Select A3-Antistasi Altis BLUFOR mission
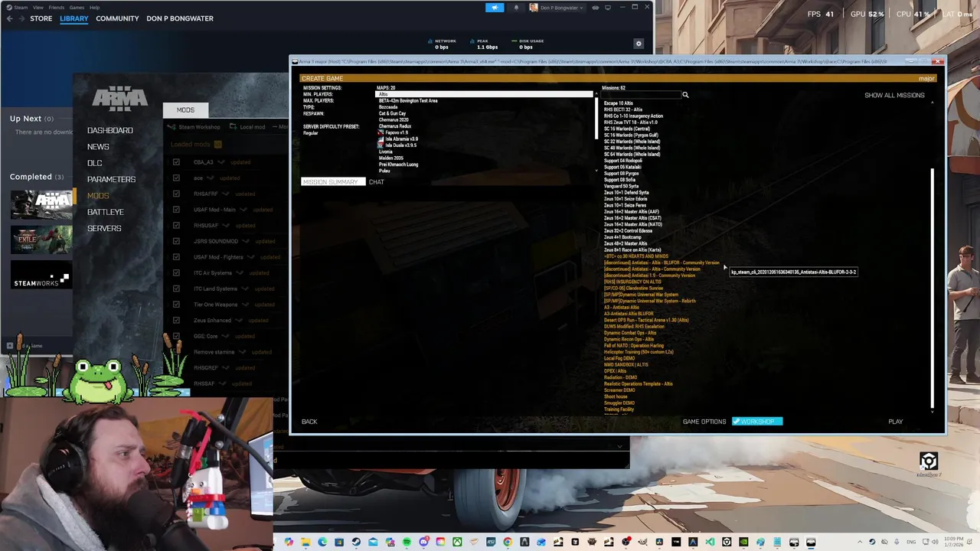Image resolution: width=980 pixels, height=551 pixels. (x=629, y=314)
